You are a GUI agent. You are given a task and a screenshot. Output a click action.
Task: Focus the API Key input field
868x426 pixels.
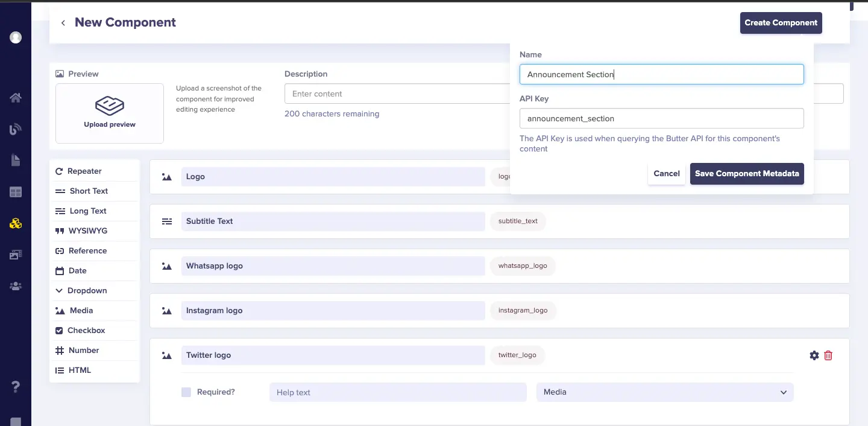(661, 118)
